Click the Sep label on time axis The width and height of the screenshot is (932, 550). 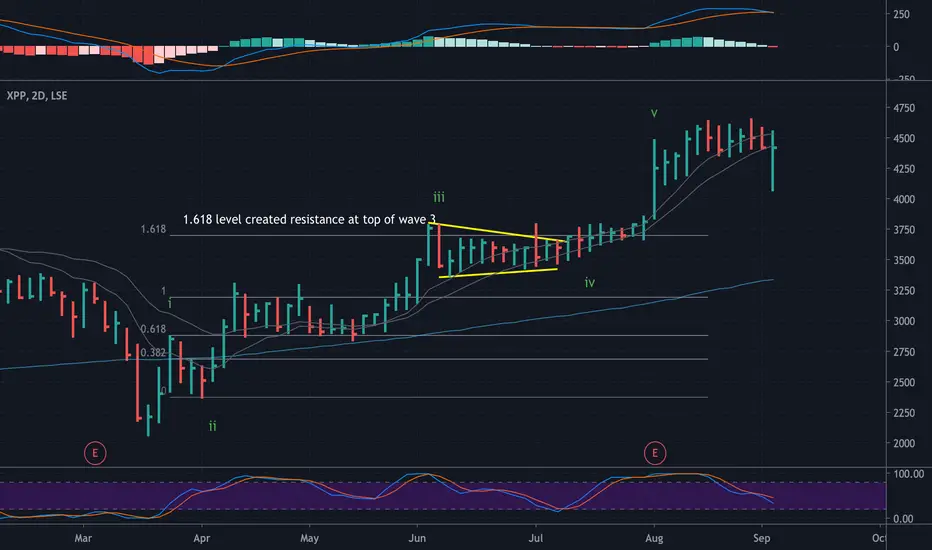(x=761, y=538)
